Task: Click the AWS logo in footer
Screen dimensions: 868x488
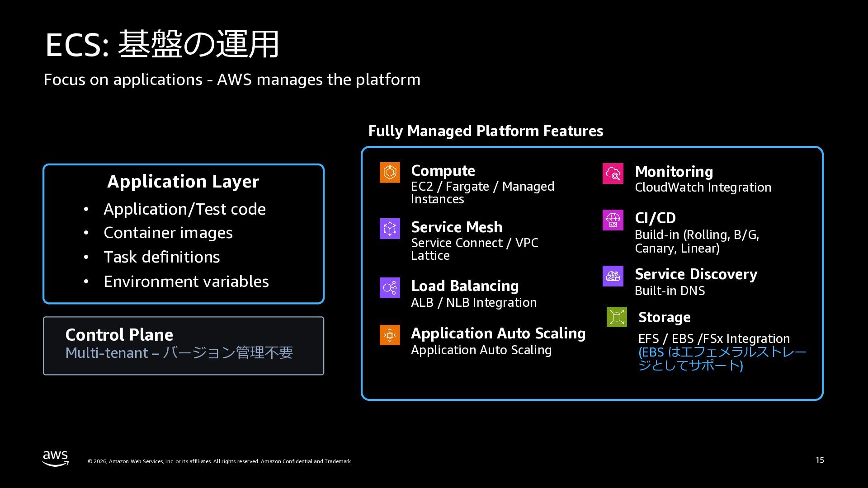Action: pyautogui.click(x=56, y=458)
